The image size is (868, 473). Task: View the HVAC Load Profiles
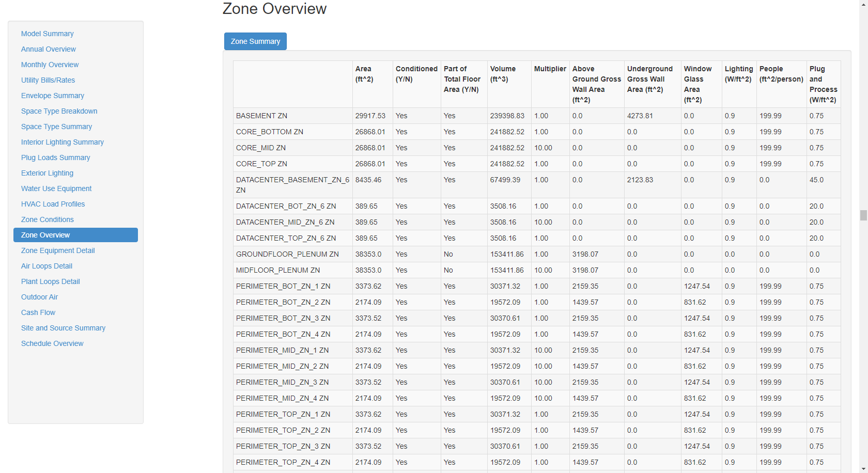click(x=53, y=204)
